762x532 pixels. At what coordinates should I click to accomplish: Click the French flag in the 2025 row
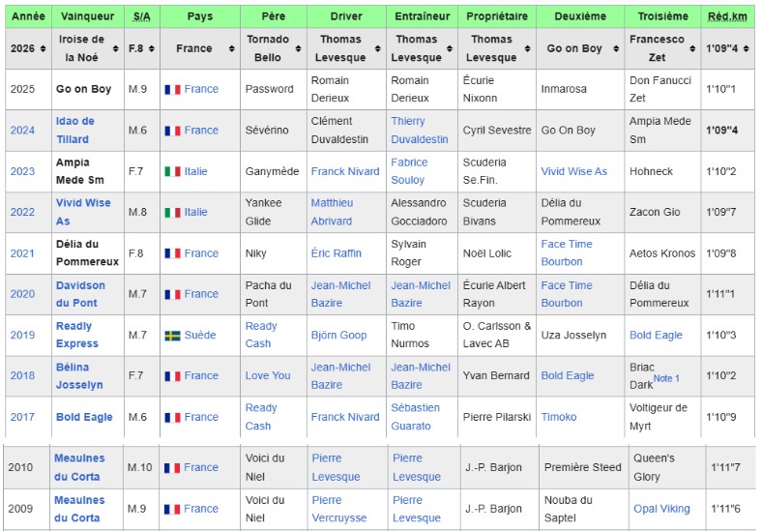(172, 90)
